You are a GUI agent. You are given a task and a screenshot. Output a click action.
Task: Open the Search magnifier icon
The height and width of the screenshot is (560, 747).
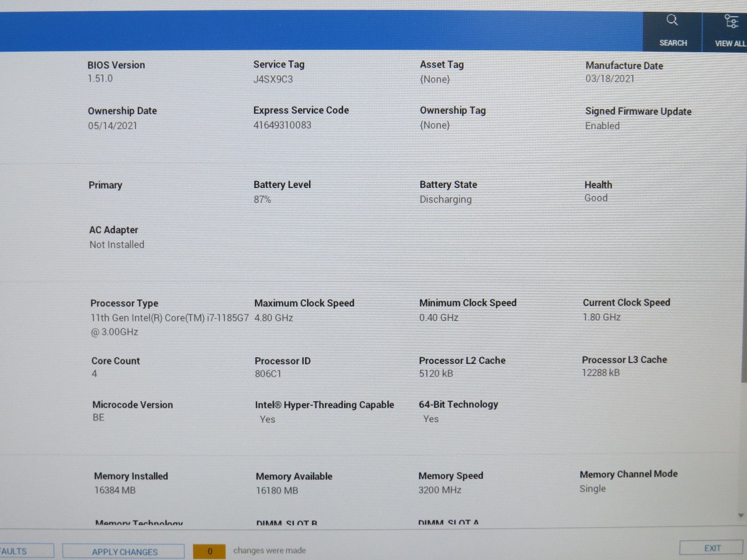[672, 20]
